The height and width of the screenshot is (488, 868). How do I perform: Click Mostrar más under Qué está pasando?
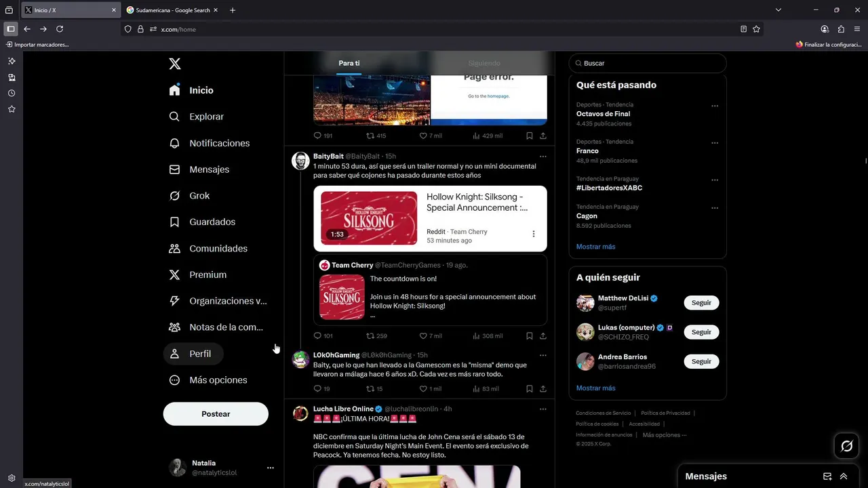coord(595,247)
